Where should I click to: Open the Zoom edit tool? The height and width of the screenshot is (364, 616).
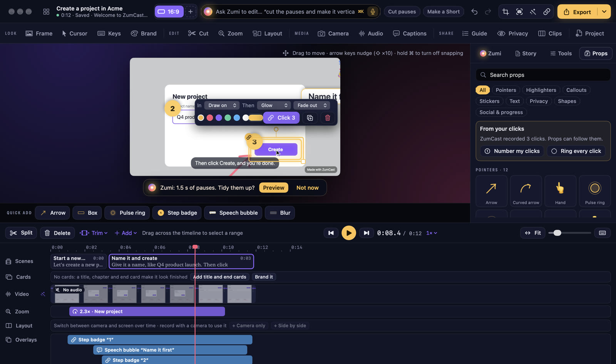click(x=230, y=33)
